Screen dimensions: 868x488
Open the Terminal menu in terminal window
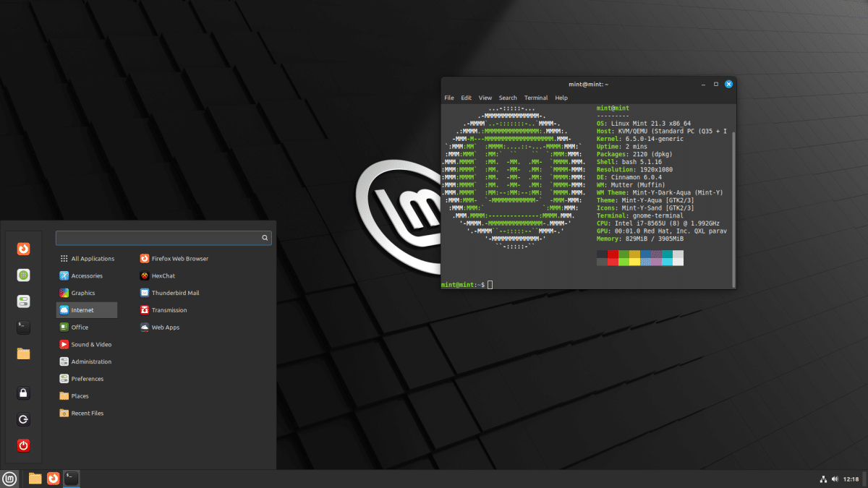(535, 98)
